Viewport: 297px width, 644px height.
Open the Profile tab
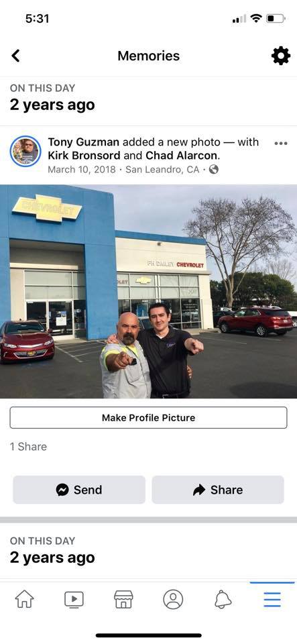[173, 599]
